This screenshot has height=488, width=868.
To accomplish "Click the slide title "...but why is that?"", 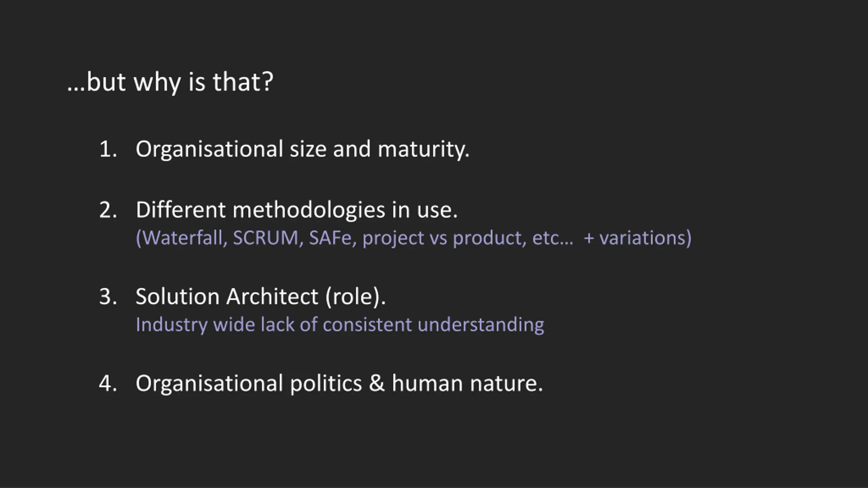I will click(170, 82).
